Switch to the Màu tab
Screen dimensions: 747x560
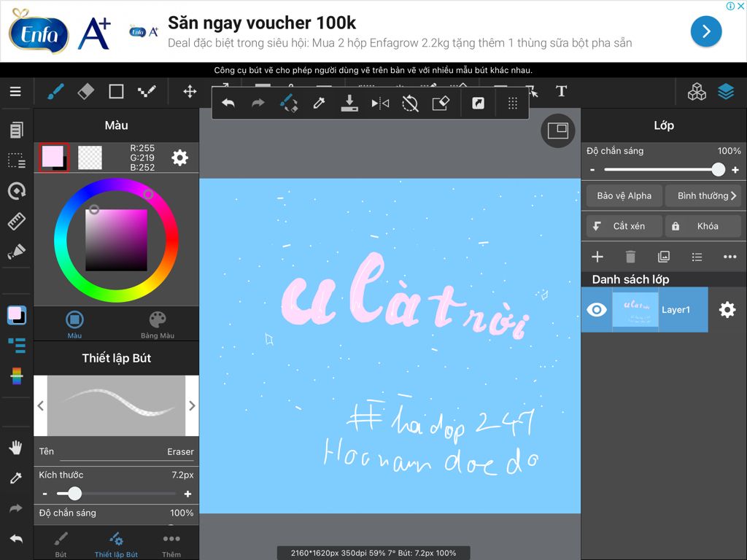click(74, 324)
